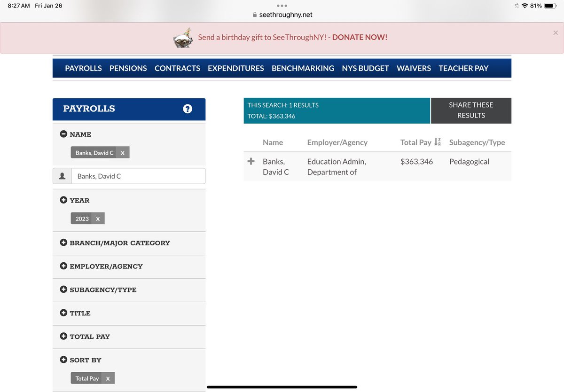Click the Subagency/Type column header
The height and width of the screenshot is (392, 564).
(x=477, y=142)
